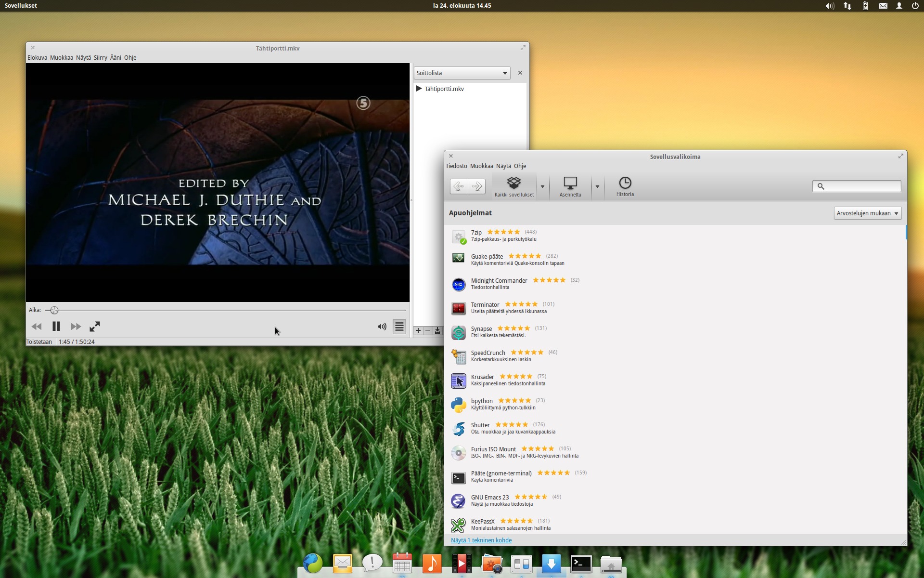Select the Krusader app icon
924x578 pixels.
point(459,381)
